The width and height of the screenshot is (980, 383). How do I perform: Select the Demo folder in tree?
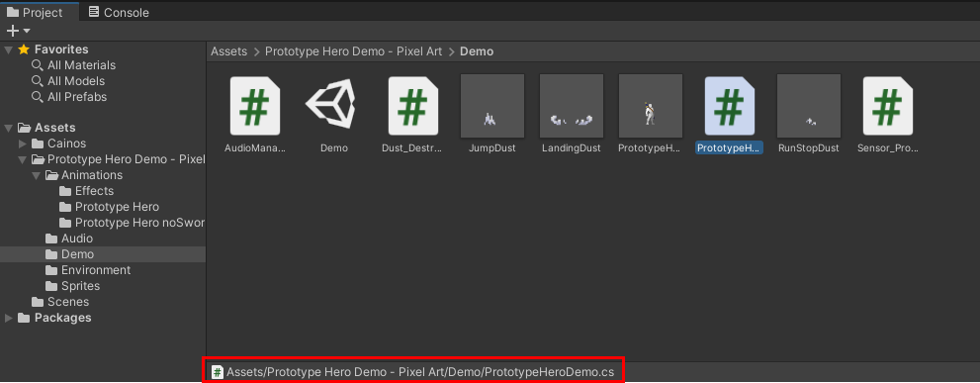(77, 254)
